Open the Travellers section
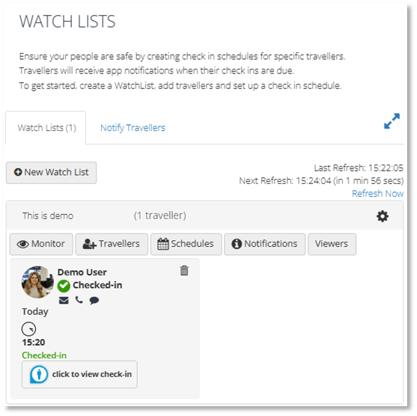 (111, 244)
